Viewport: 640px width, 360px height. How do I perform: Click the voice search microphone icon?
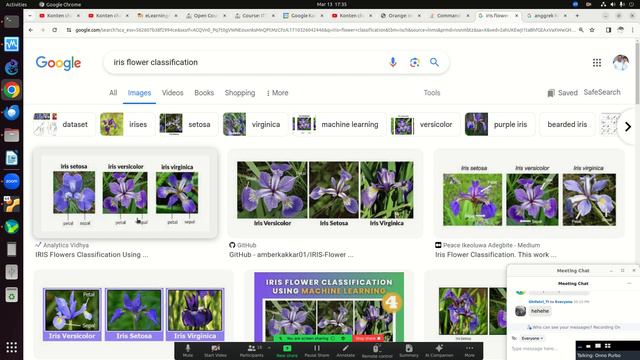point(393,62)
